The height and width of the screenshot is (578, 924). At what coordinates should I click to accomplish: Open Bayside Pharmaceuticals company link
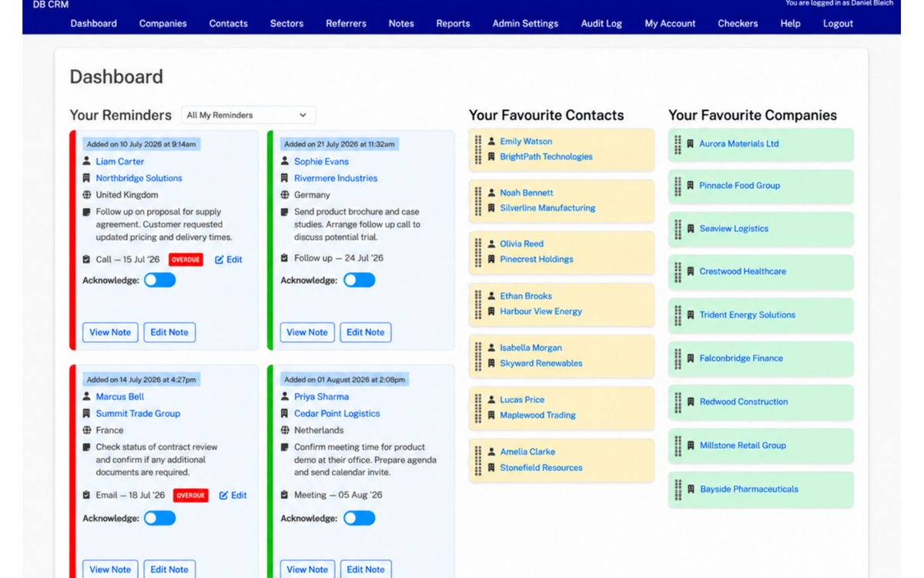pos(749,489)
